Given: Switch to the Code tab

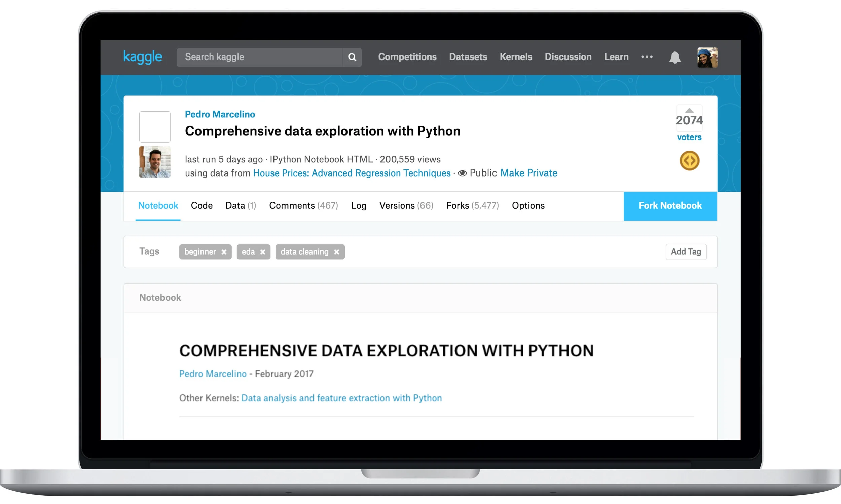Looking at the screenshot, I should (202, 206).
